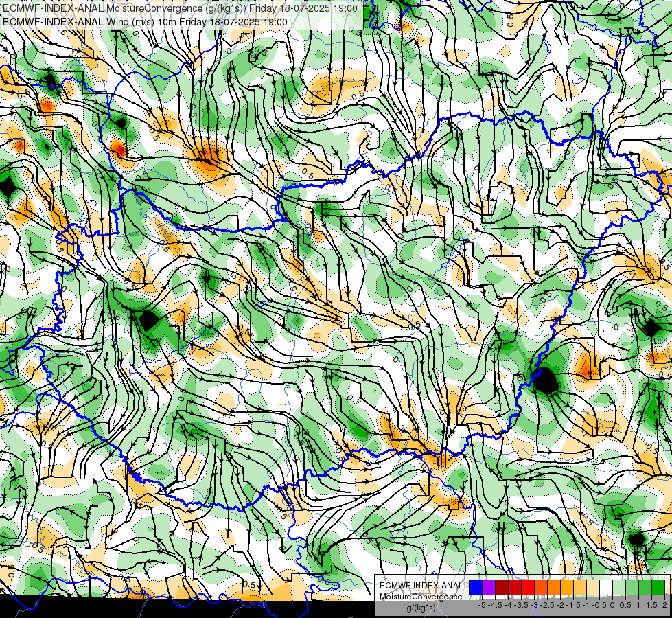The width and height of the screenshot is (672, 618).
Task: Select pale green swatch between 0 and 0.5
Action: [x=619, y=588]
